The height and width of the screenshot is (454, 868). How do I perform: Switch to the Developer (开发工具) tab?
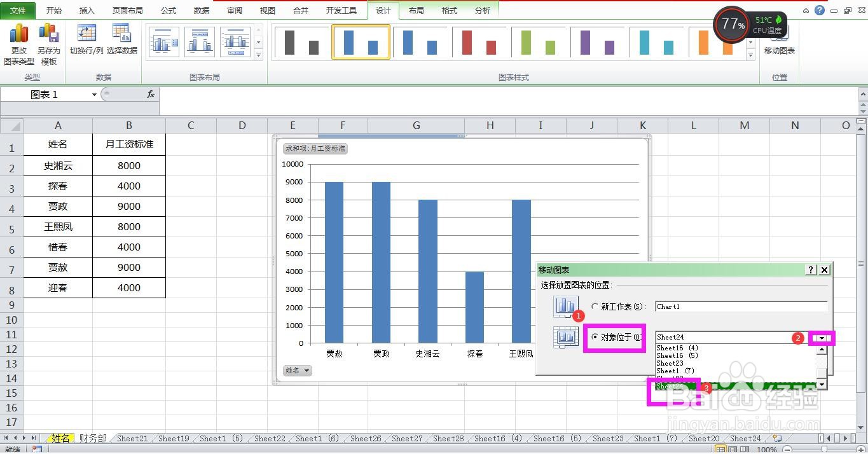click(341, 10)
